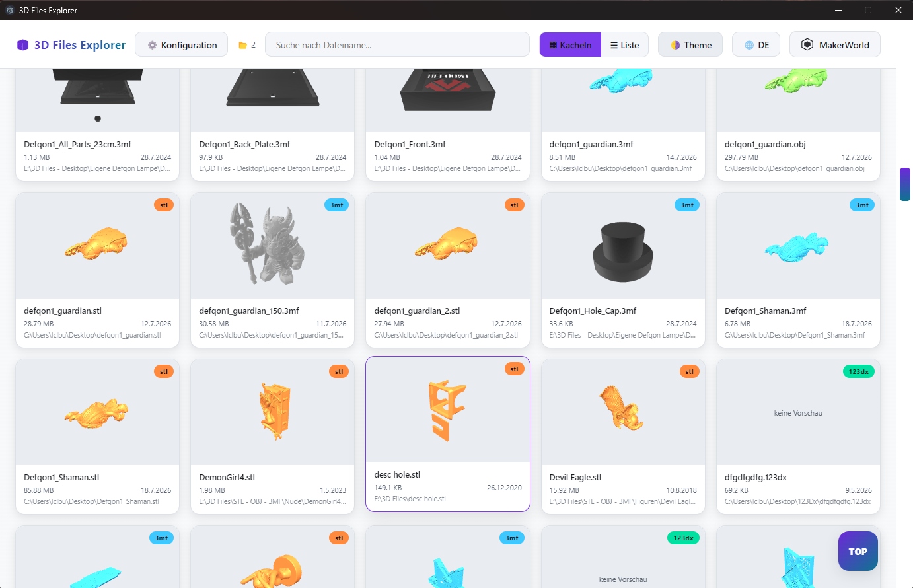Screen dimensions: 913x588
Task: Click stl badge on defqon1_guardian.stl card
Action: click(164, 205)
